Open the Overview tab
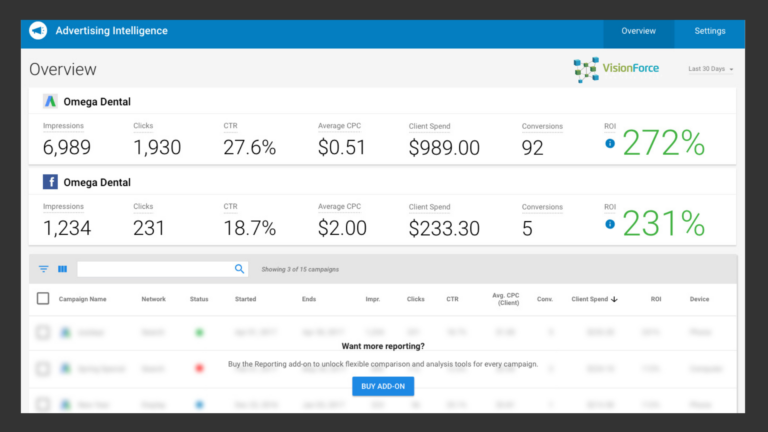The height and width of the screenshot is (432, 768). [x=638, y=31]
